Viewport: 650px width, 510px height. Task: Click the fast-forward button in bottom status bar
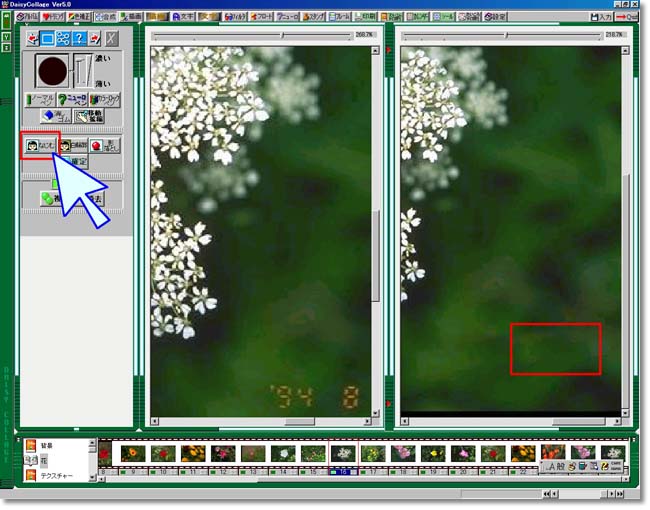(620, 494)
